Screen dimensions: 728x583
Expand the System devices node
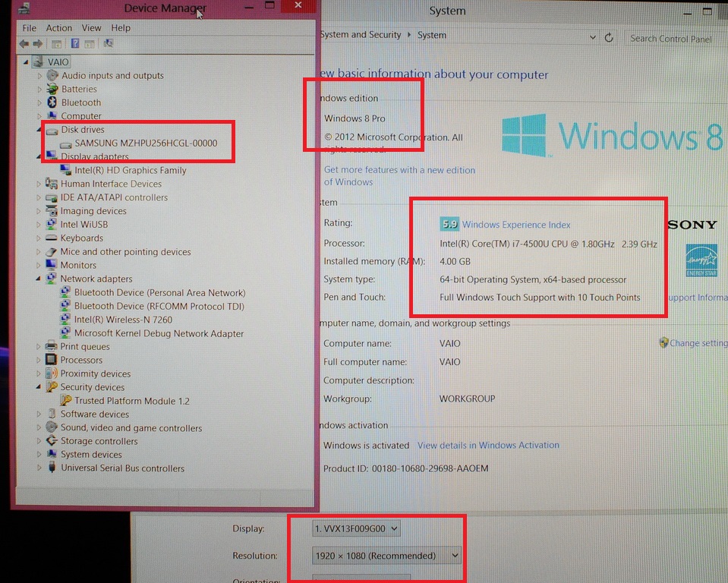click(x=39, y=455)
